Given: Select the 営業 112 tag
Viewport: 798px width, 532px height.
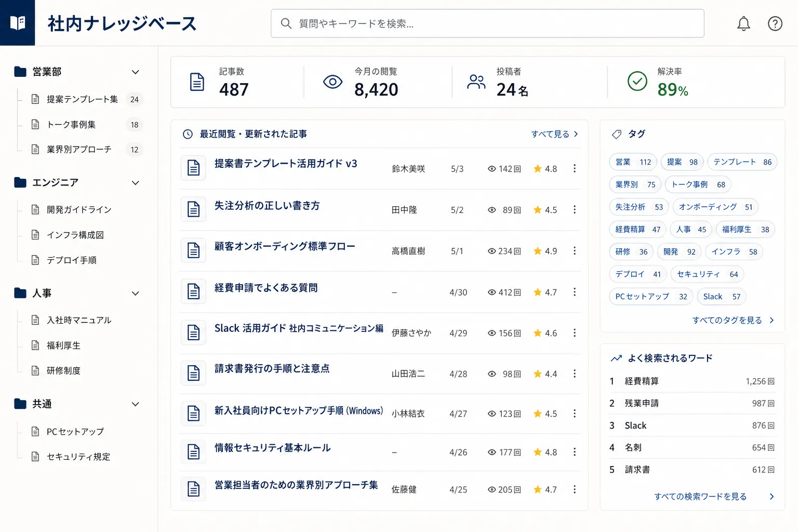Looking at the screenshot, I should (x=633, y=162).
